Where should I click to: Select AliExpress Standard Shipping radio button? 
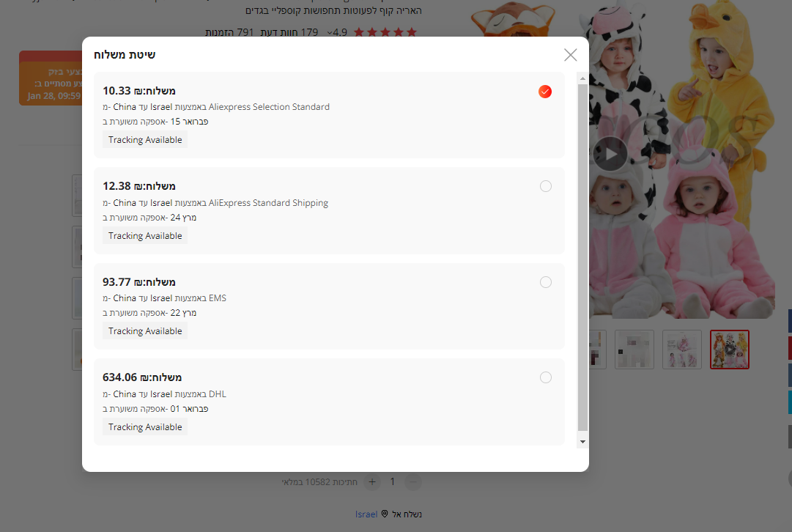click(546, 186)
